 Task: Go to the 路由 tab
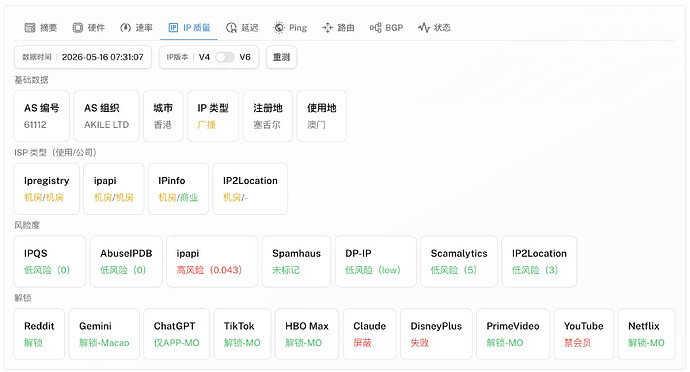(x=338, y=28)
